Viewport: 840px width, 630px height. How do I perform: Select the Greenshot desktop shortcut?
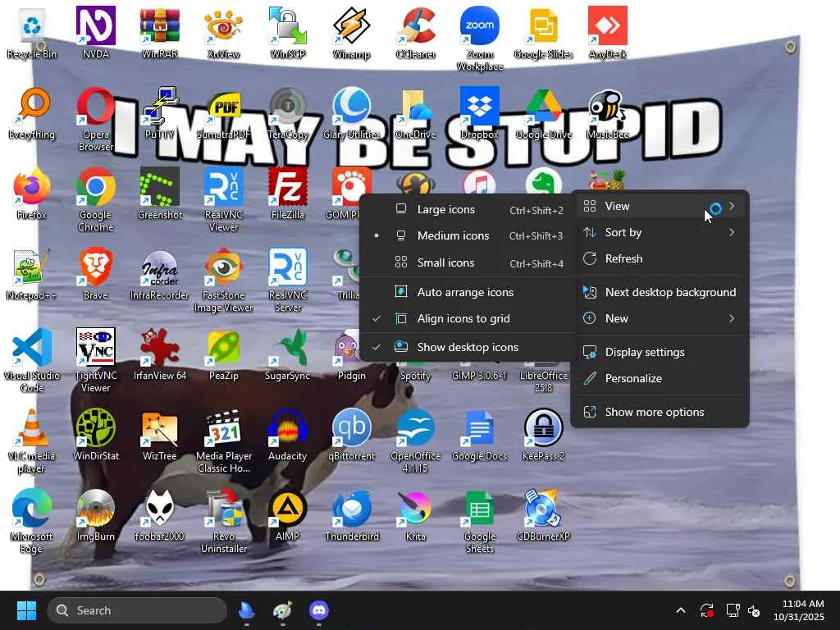click(160, 194)
